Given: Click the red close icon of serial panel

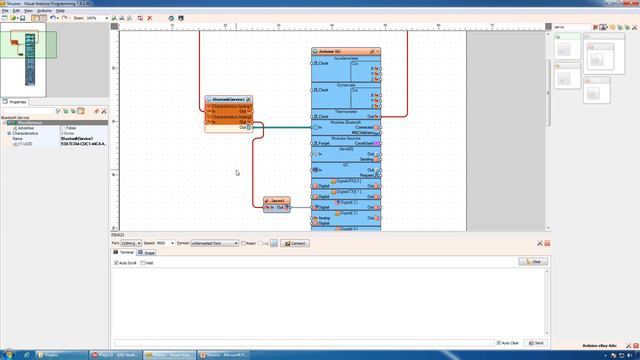Looking at the screenshot, I should (x=547, y=243).
